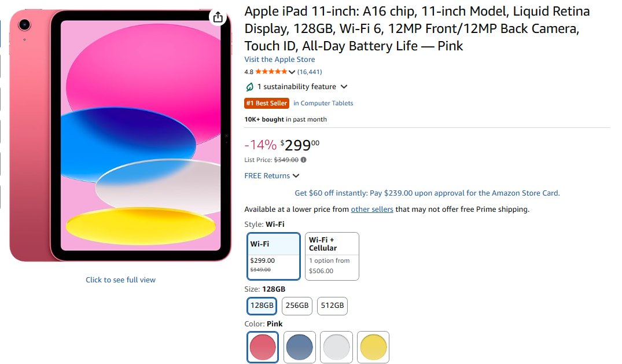Choose the 256GB size option
The width and height of the screenshot is (622, 364).
point(297,306)
